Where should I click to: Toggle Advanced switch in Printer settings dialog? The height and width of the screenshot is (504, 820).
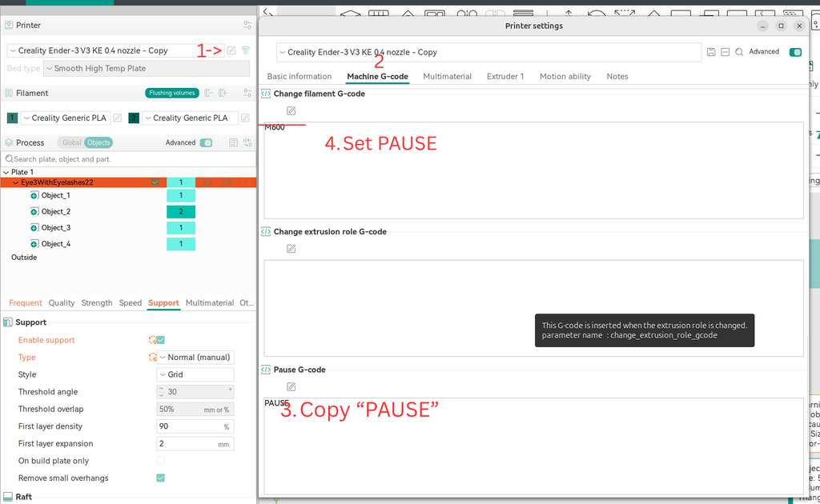coord(795,52)
